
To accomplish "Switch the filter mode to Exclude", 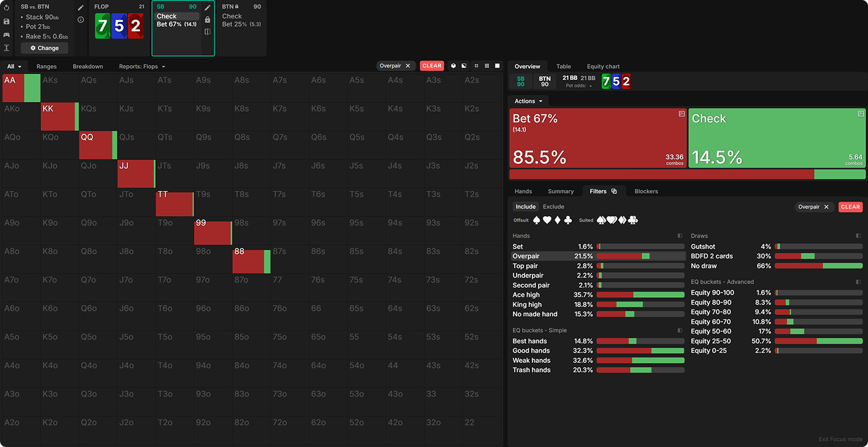I will pos(553,207).
